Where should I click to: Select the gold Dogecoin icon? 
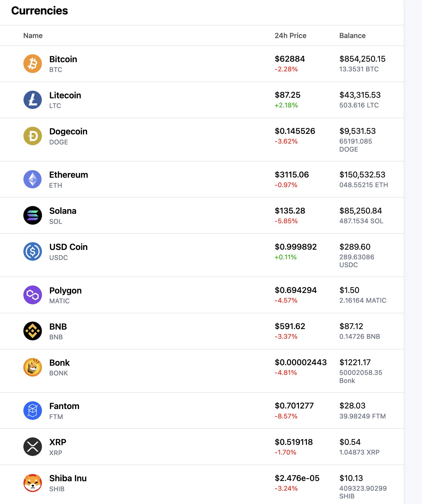33,136
